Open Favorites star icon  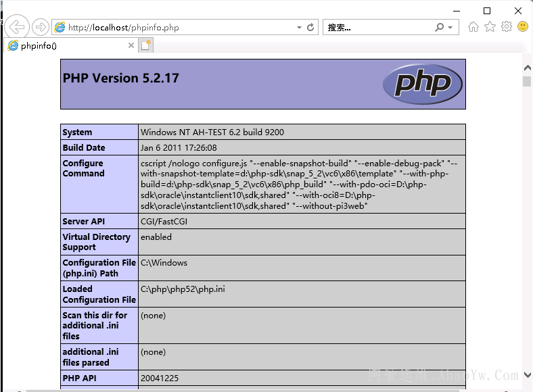pyautogui.click(x=490, y=27)
